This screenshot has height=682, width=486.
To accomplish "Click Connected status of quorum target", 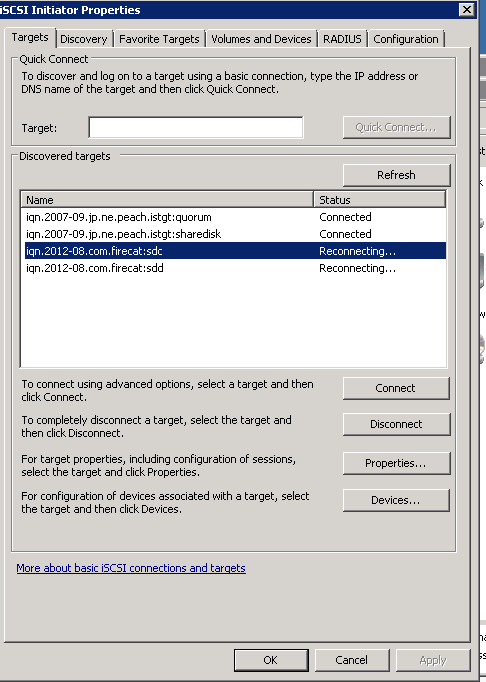I will coord(345,217).
